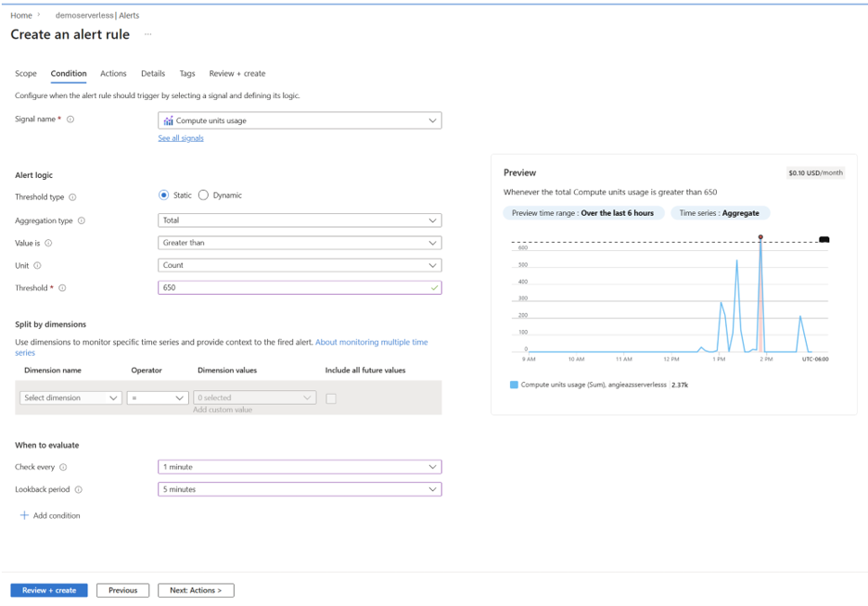Expand the Lookback period dropdown showing 5 minutes

[300, 489]
